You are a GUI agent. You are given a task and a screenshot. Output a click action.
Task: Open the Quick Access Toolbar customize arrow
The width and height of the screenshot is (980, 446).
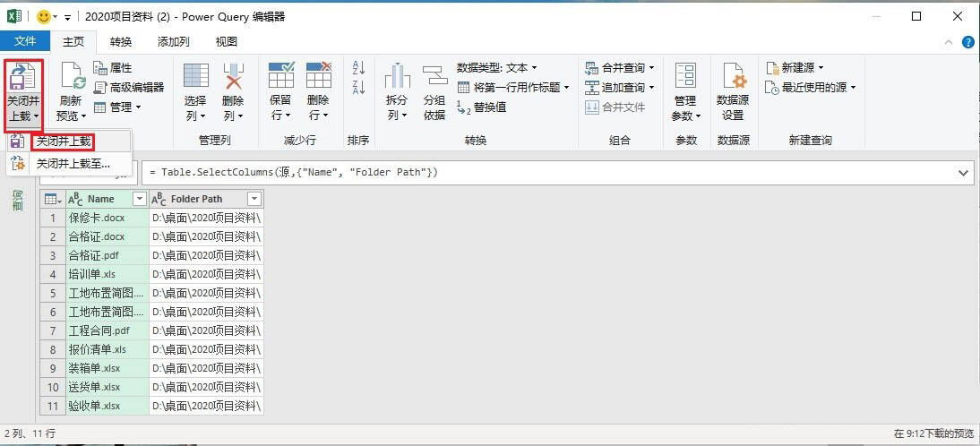[67, 18]
